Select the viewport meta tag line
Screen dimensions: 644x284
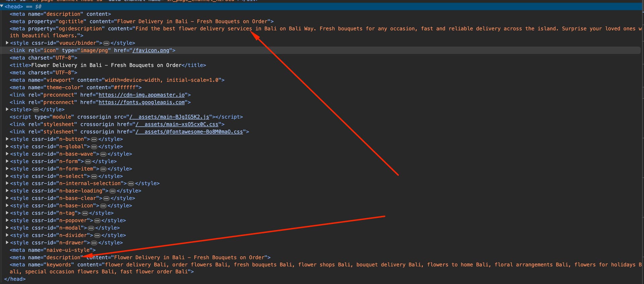point(117,80)
